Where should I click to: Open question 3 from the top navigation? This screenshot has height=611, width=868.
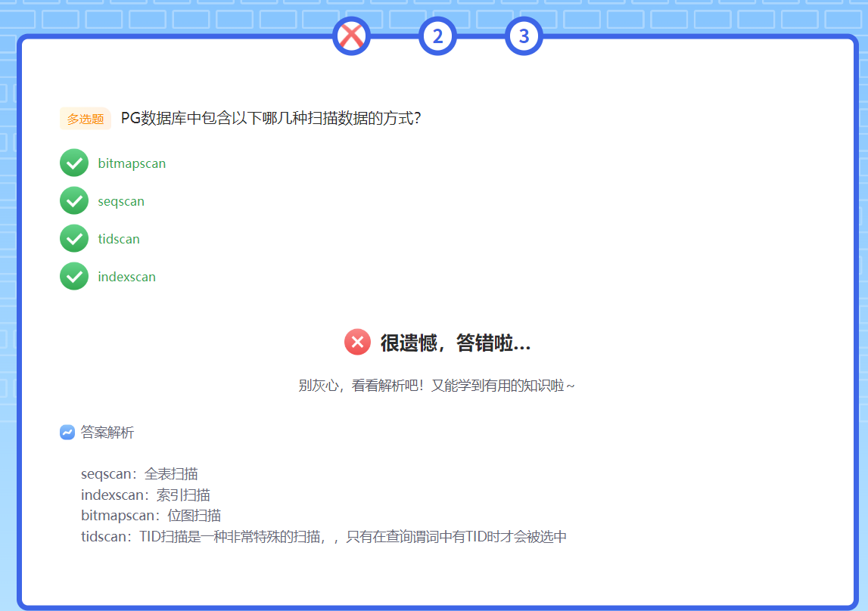(x=524, y=36)
